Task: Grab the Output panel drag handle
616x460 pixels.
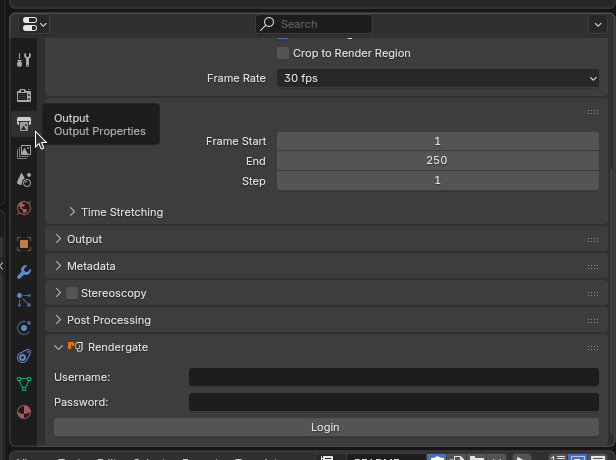Action: tap(593, 240)
